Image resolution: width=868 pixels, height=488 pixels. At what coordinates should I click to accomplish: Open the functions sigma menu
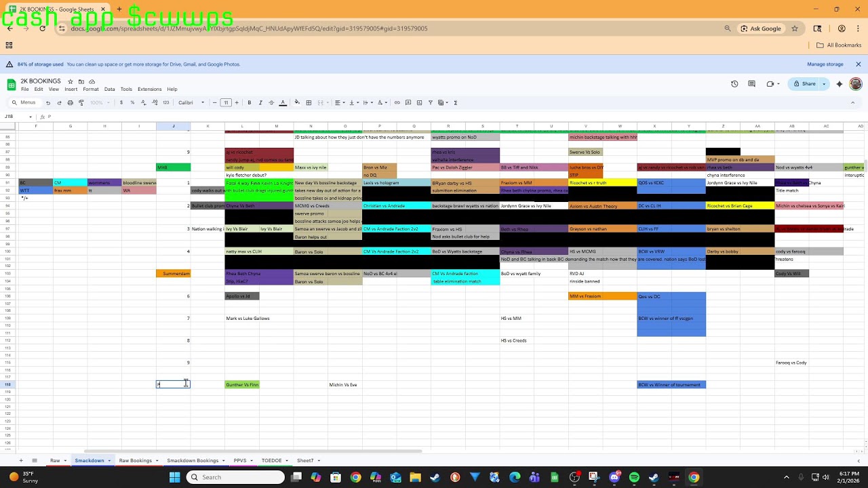coord(456,103)
